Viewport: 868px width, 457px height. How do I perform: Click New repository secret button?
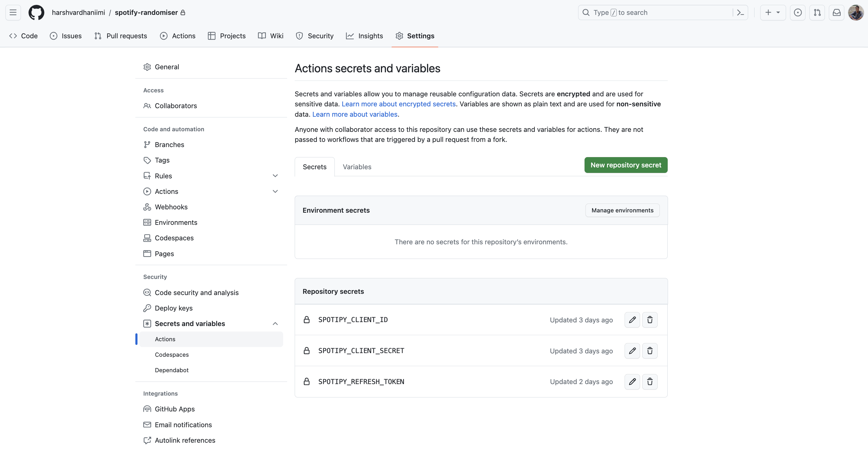[626, 165]
